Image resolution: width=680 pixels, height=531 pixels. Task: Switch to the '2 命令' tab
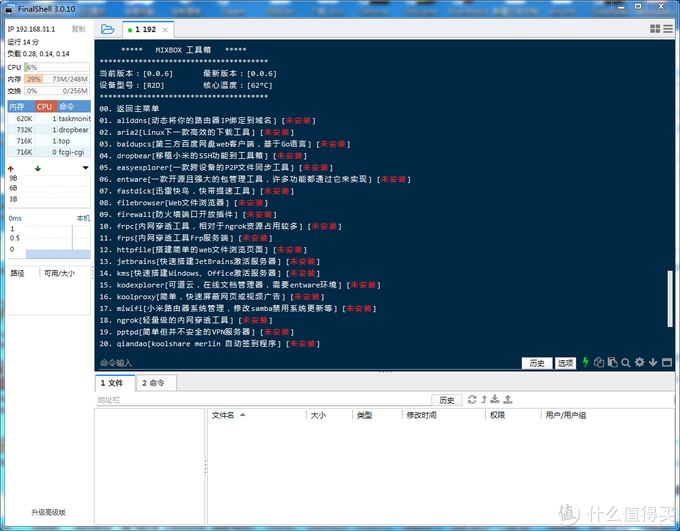(x=153, y=382)
